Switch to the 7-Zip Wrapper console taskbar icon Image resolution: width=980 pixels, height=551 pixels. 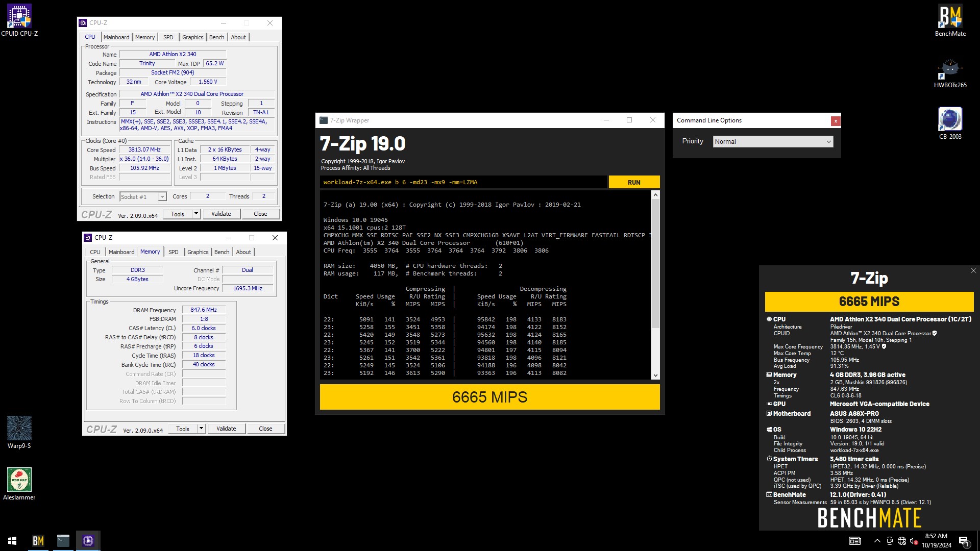(63, 541)
